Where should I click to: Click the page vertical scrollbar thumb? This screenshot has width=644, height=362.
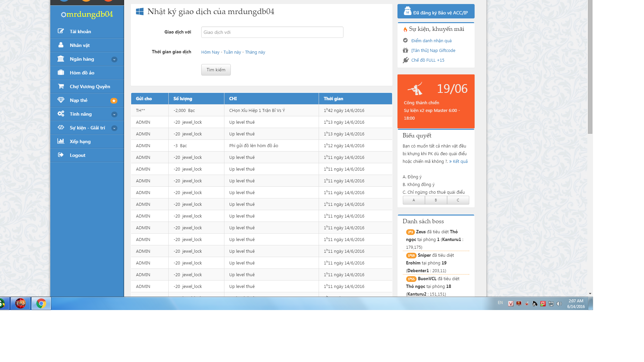pos(590,67)
